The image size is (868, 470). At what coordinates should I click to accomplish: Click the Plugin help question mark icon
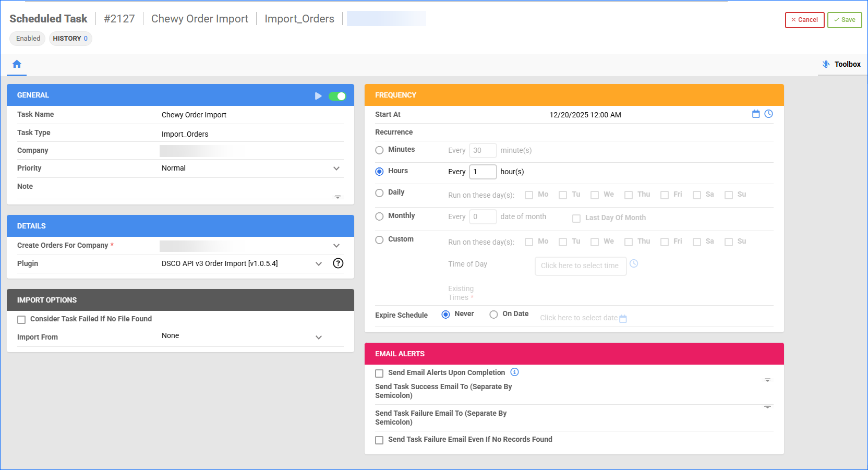point(338,263)
